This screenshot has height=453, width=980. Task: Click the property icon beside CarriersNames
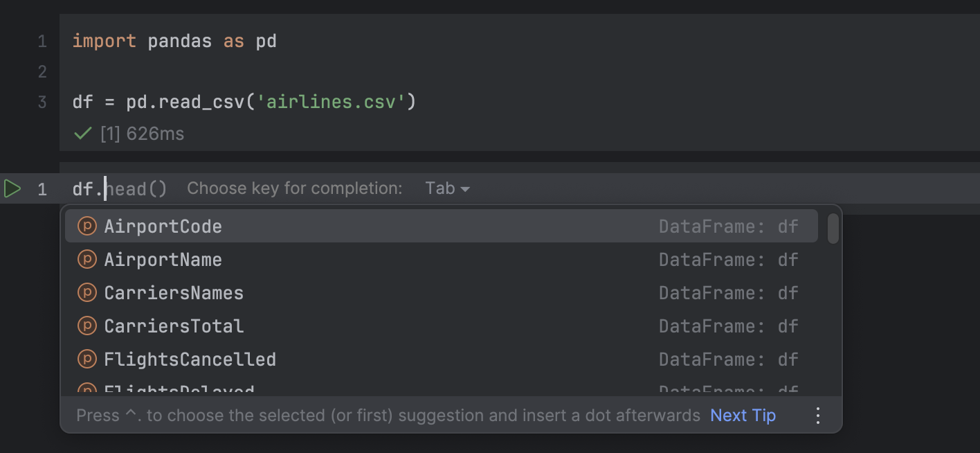click(x=87, y=292)
